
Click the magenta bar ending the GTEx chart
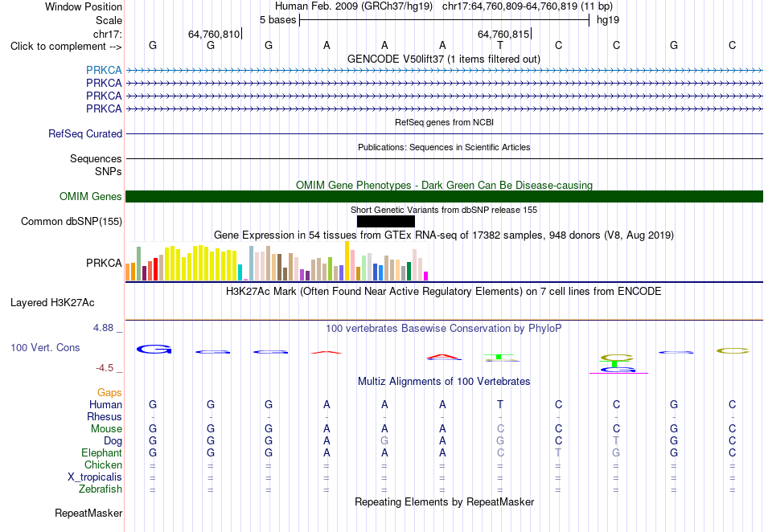pos(426,276)
